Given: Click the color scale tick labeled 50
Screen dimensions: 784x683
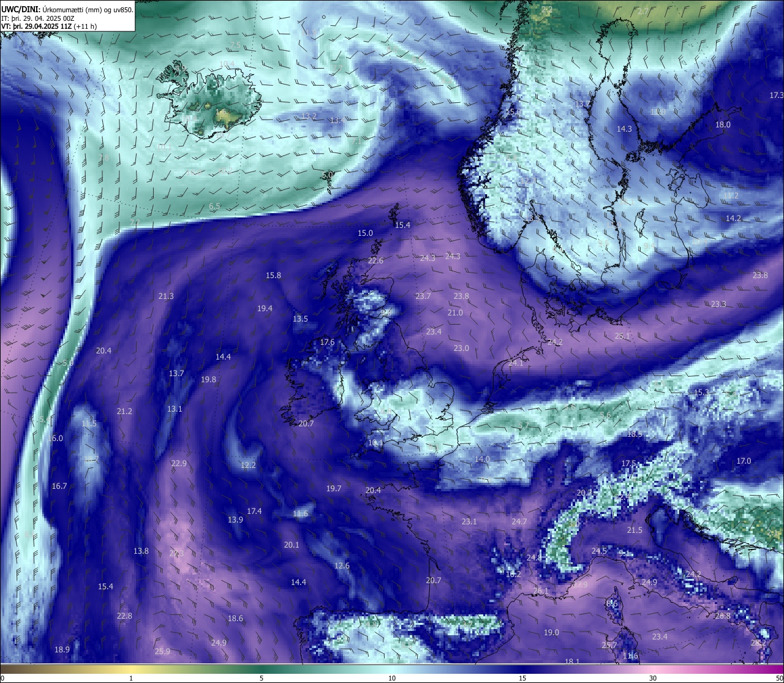Looking at the screenshot, I should click(779, 678).
